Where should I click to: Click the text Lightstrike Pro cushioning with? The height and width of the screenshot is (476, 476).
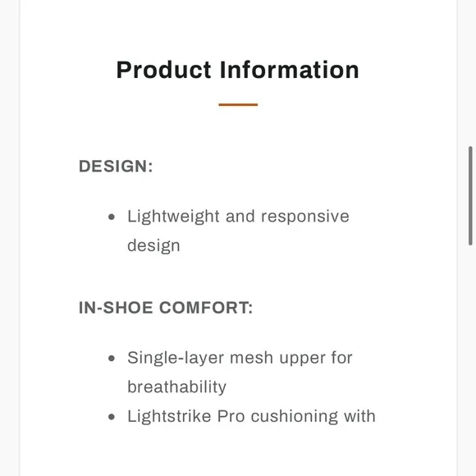tap(251, 416)
